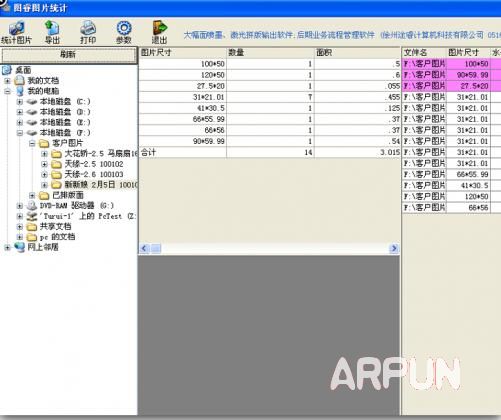The image size is (501, 420).
Task: Click the 导出 export icon
Action: pyautogui.click(x=52, y=28)
